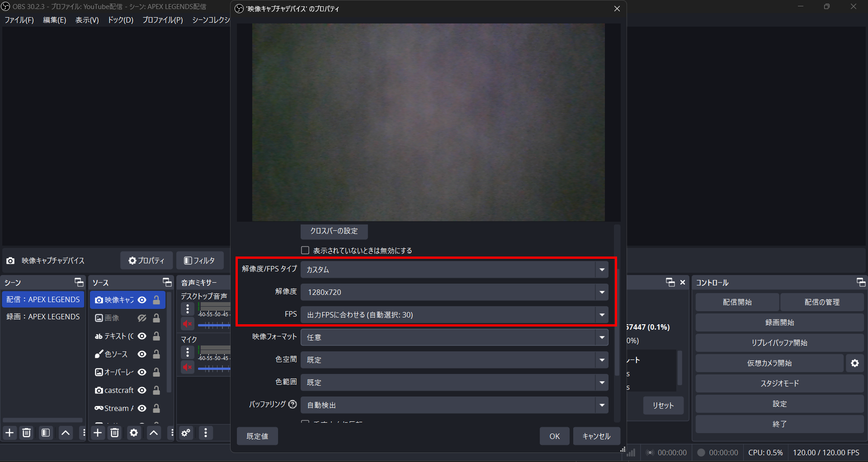
Task: Click OK in properties dialog
Action: click(x=554, y=436)
